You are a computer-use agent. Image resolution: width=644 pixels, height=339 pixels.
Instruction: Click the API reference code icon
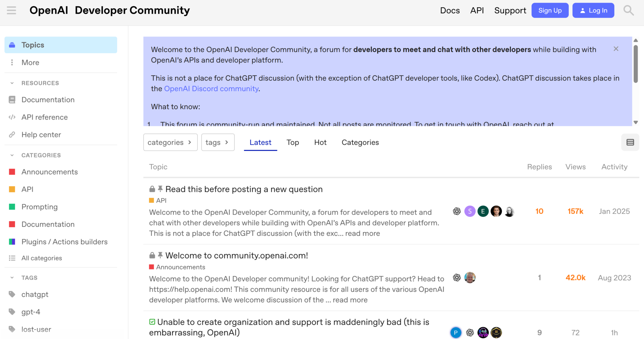[12, 117]
